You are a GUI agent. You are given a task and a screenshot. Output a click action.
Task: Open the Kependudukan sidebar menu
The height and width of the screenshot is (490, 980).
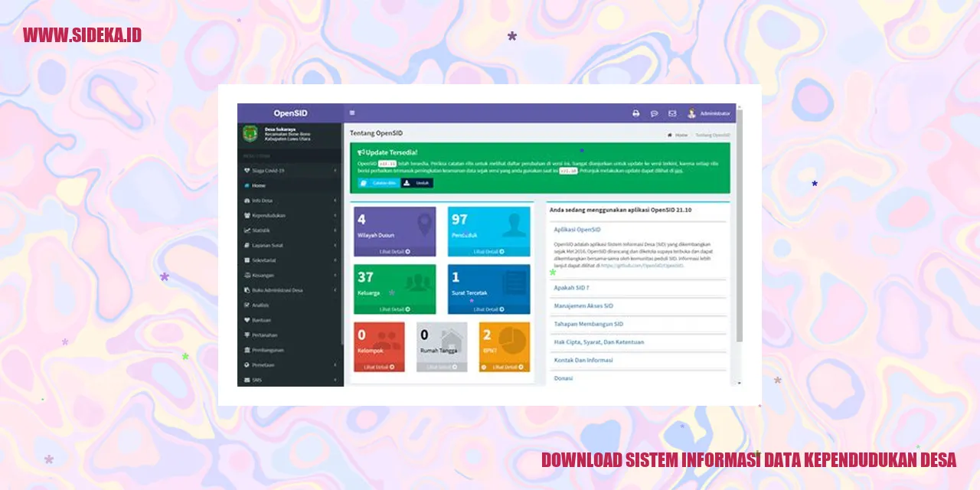click(x=290, y=215)
